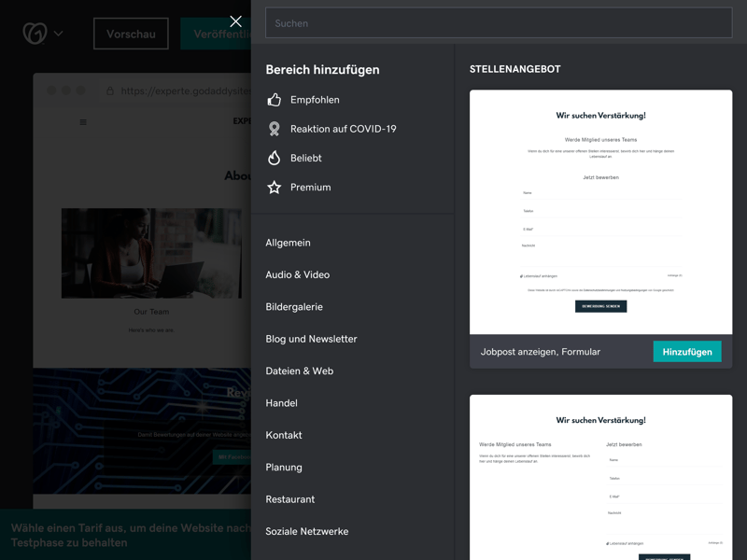Viewport: 747px width, 560px height.
Task: Select the first Stellenangebot layout thumbnail
Action: coord(600,212)
